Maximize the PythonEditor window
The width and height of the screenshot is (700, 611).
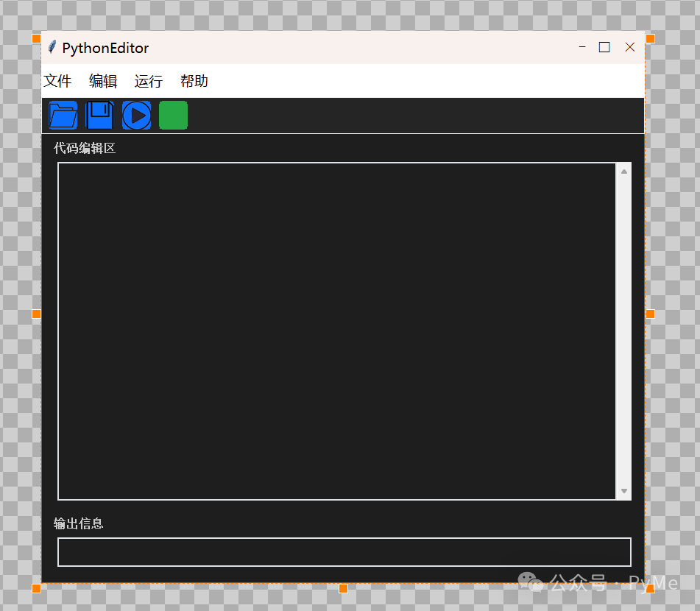click(604, 47)
